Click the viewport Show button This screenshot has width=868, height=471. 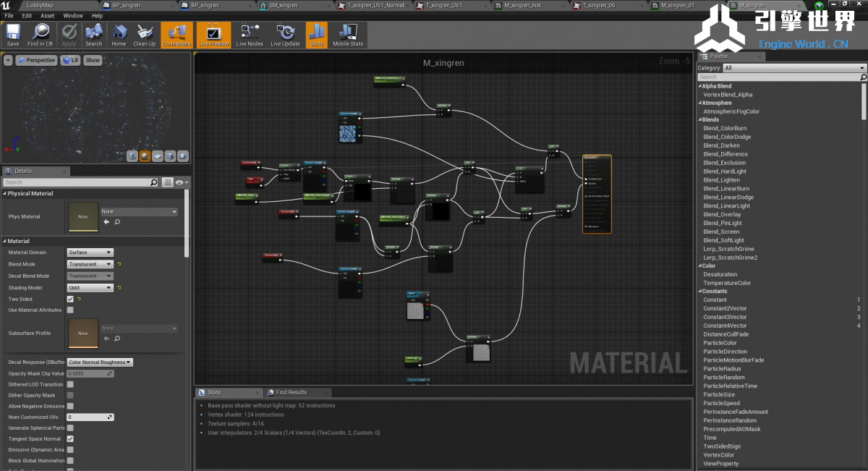pos(93,60)
